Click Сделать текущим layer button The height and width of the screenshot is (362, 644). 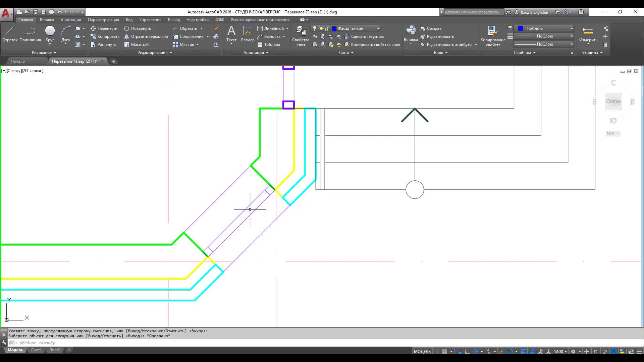tap(364, 37)
